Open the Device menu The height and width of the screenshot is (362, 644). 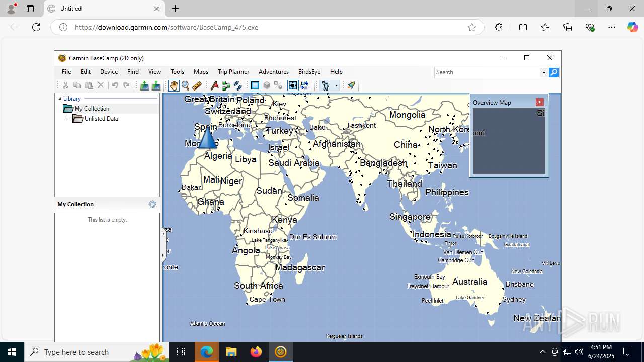click(x=109, y=72)
